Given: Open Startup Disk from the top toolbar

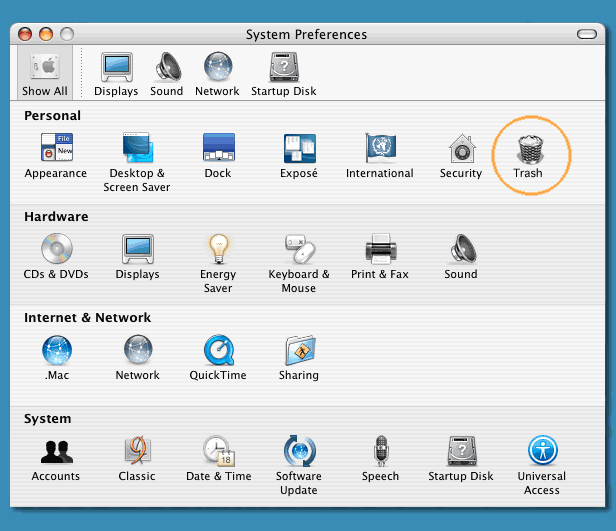Looking at the screenshot, I should 284,74.
